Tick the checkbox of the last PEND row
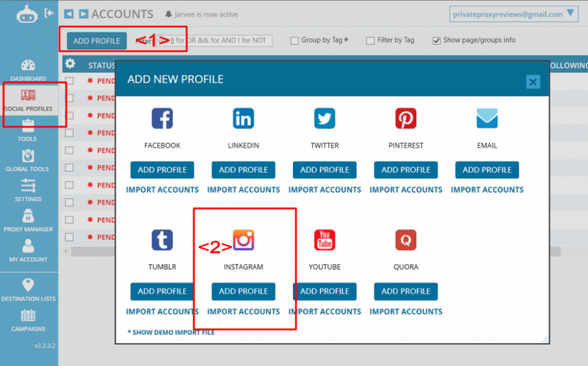 [x=69, y=237]
